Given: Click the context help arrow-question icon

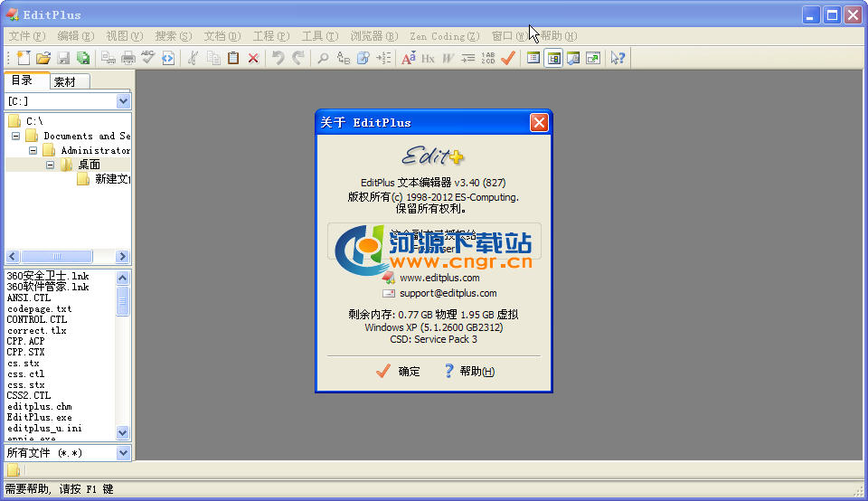Looking at the screenshot, I should (618, 58).
